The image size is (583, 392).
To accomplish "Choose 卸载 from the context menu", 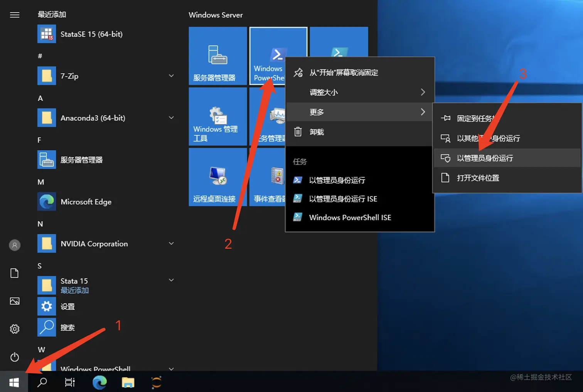I will (360, 132).
